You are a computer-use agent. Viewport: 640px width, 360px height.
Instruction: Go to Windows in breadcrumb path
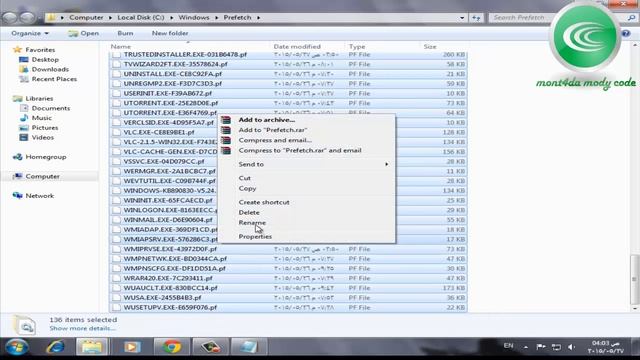pos(194,18)
